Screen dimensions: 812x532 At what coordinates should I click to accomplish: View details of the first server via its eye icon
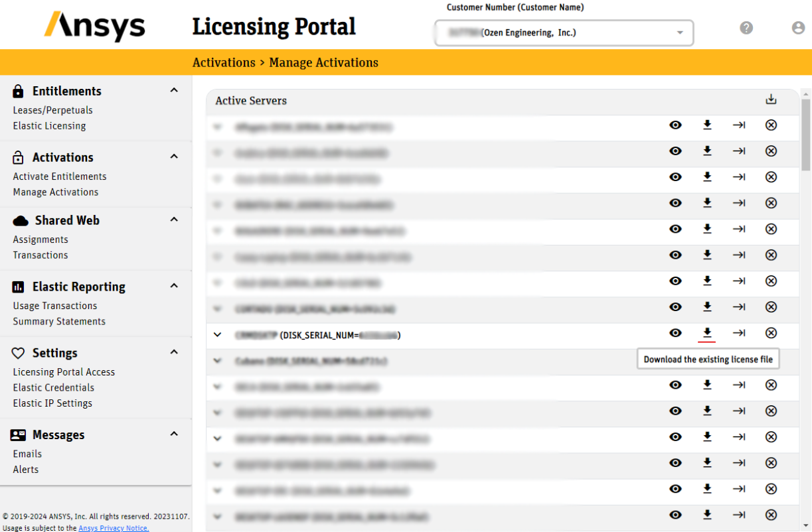675,125
